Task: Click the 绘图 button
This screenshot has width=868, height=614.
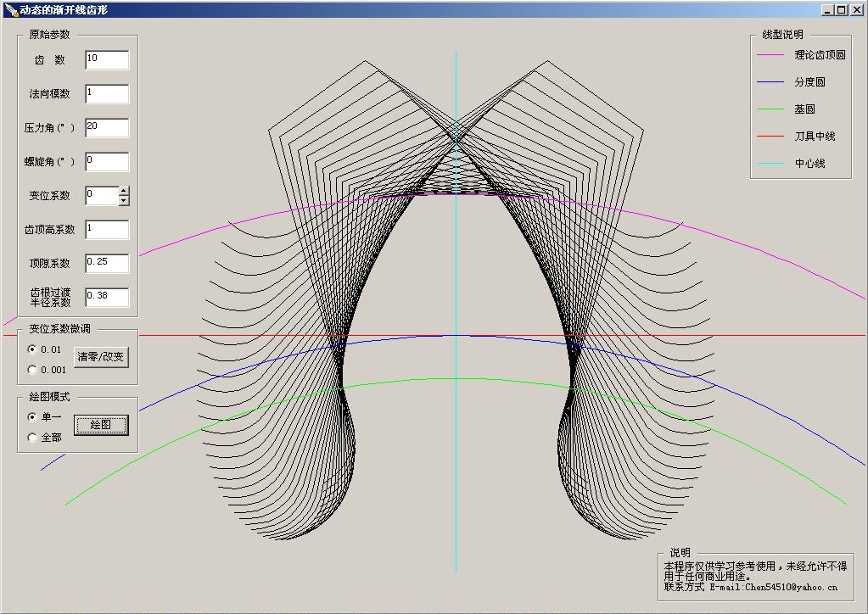Action: 101,425
